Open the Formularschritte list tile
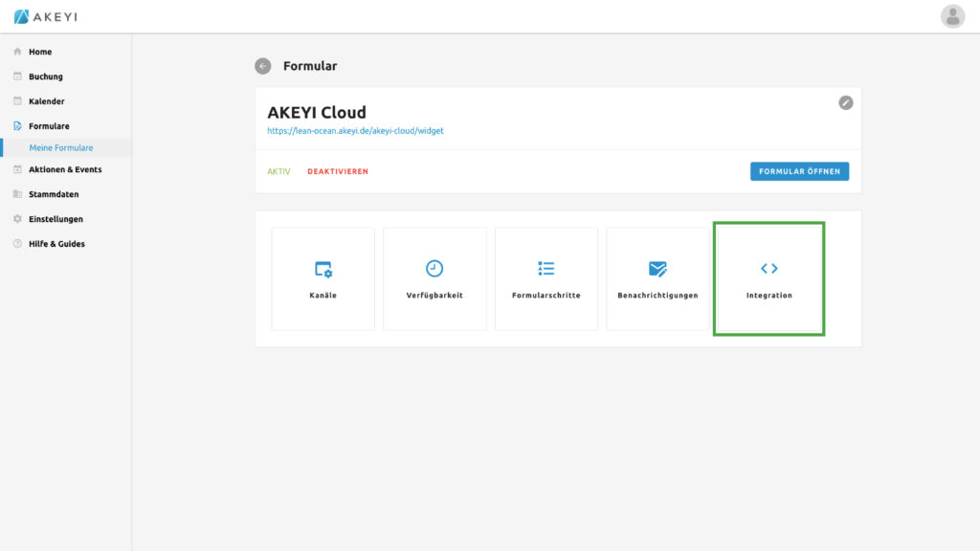 pos(546,278)
